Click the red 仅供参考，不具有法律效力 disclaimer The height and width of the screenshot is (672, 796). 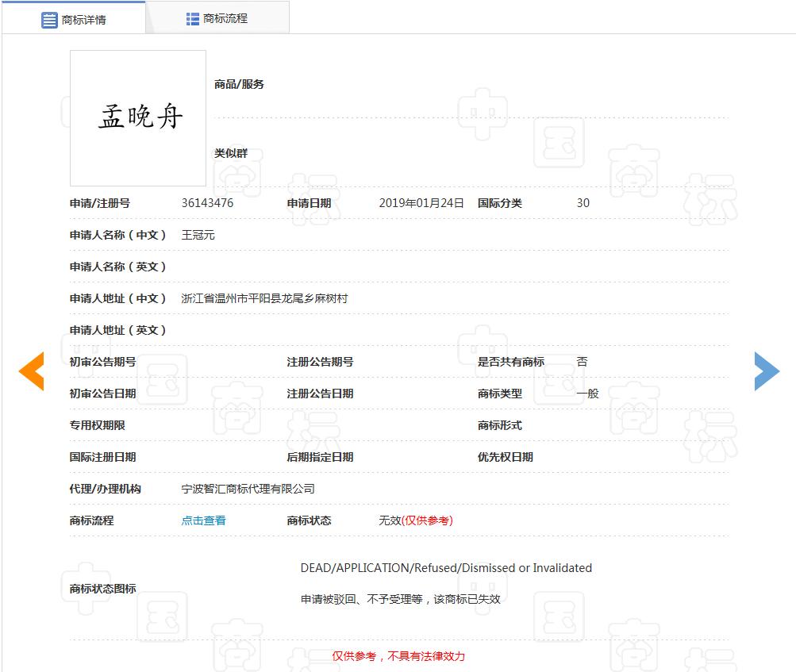pyautogui.click(x=398, y=656)
